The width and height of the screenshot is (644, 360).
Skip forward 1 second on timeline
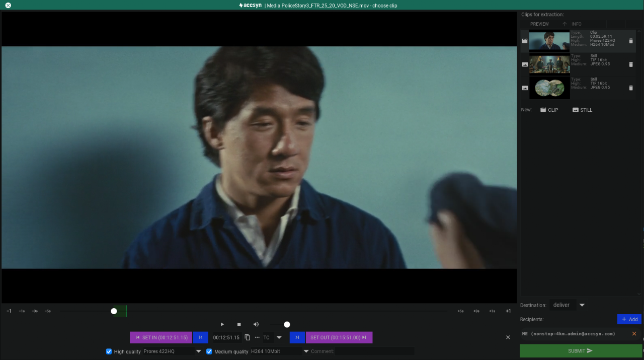pyautogui.click(x=492, y=311)
